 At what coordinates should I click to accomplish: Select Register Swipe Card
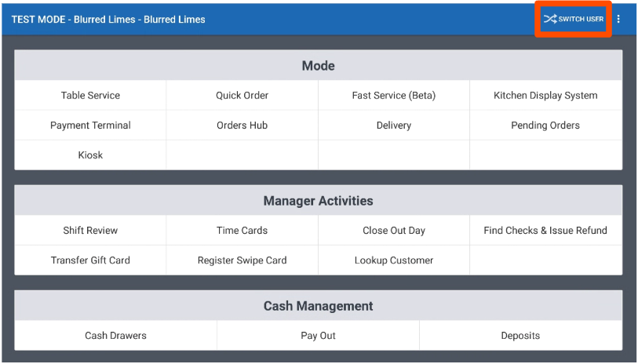point(242,260)
